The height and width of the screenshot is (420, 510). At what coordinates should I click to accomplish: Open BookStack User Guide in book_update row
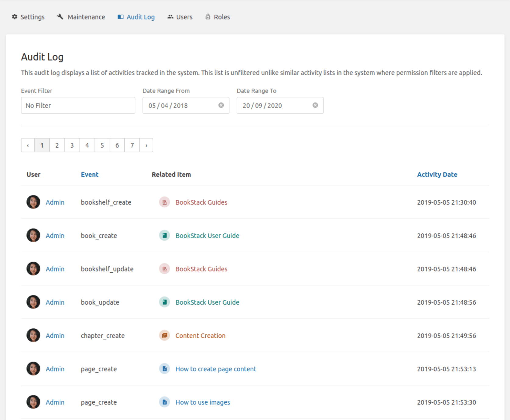pos(207,303)
